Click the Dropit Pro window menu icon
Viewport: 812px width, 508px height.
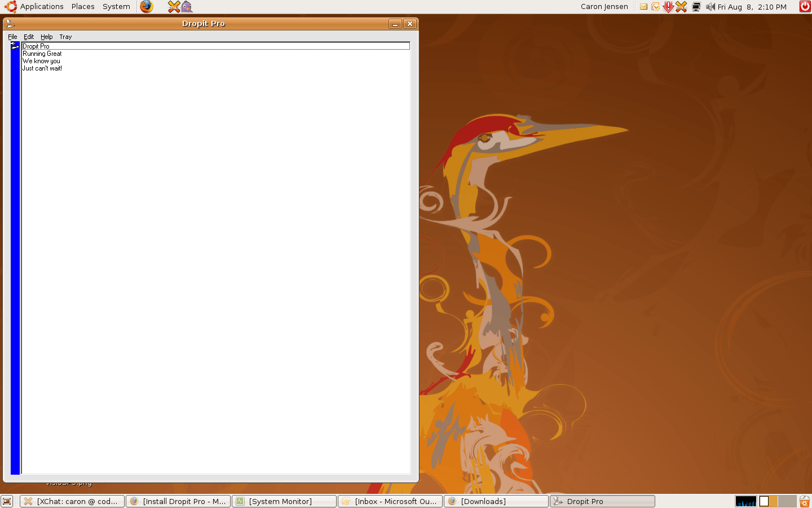10,24
